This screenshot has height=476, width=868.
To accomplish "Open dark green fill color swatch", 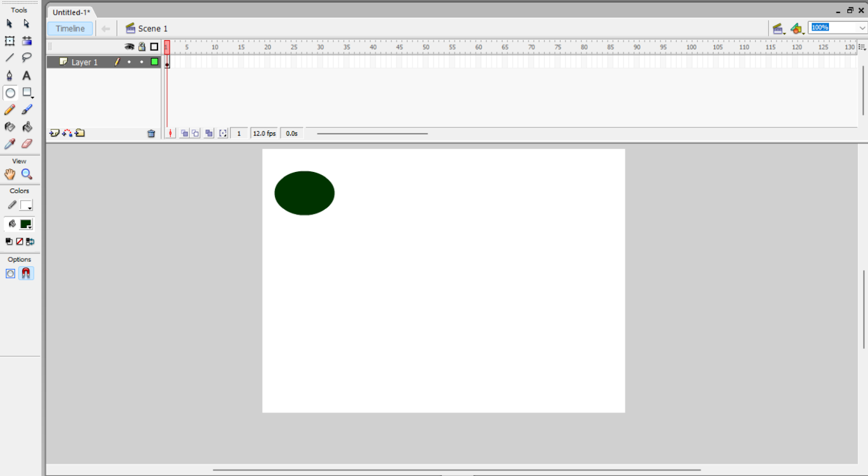I will click(26, 224).
